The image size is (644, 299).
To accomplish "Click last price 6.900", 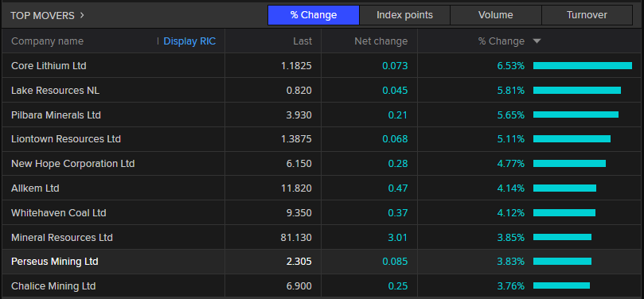I will pos(299,285).
